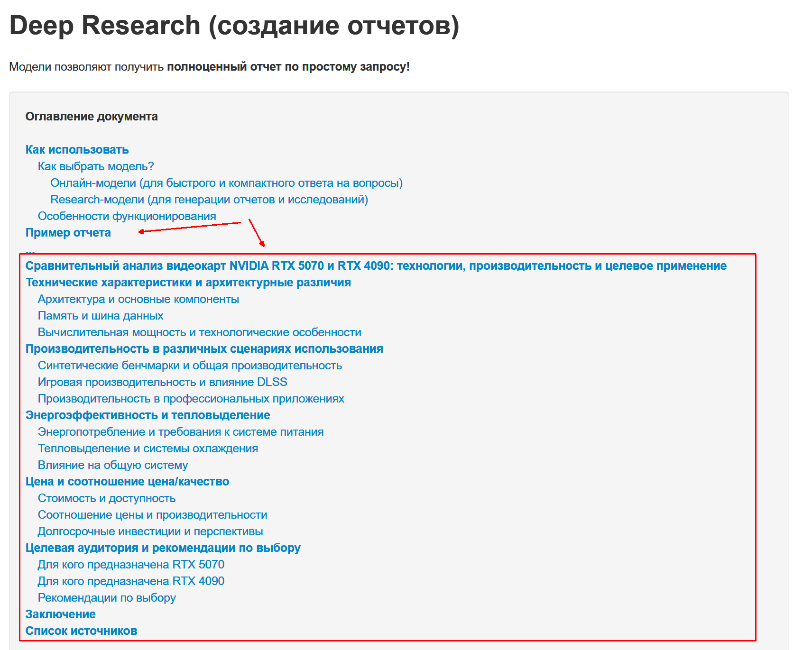
Task: Open 'Долгосрочные инвестиции и перспективы' link
Action: (150, 531)
